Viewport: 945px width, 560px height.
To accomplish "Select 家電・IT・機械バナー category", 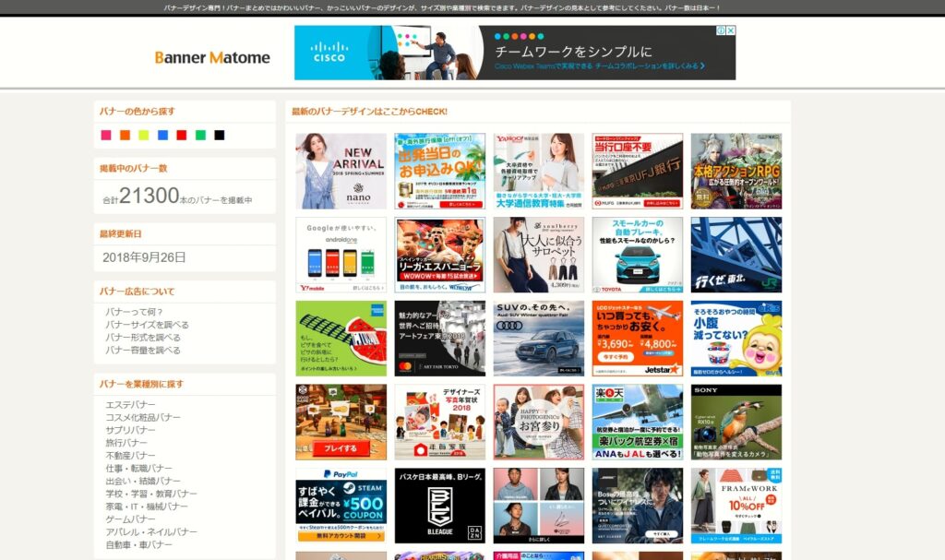I will click(x=147, y=506).
